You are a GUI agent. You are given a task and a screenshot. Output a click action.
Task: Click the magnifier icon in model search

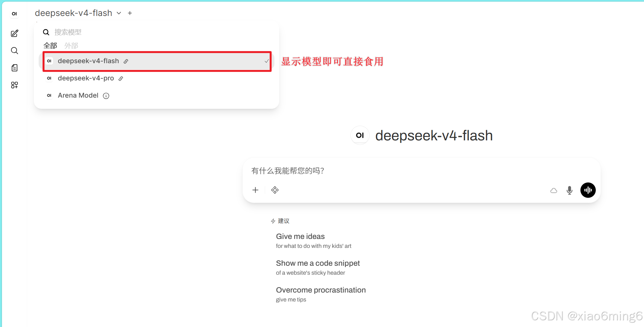click(x=46, y=32)
